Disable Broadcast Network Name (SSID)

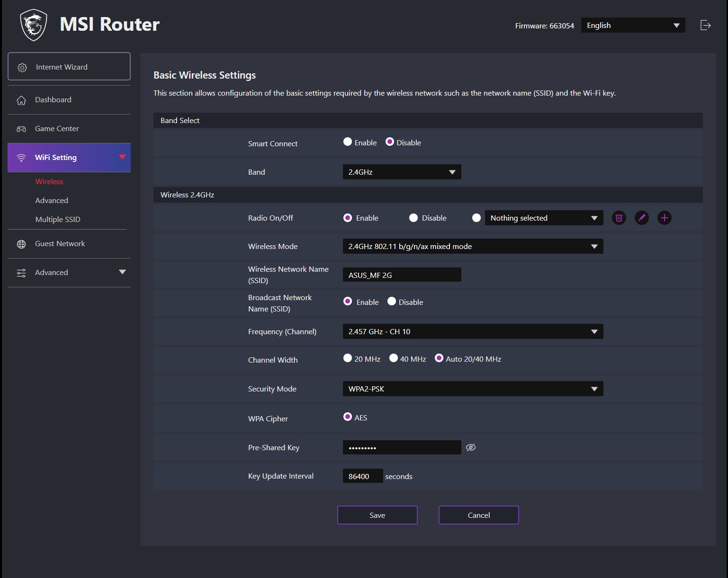point(392,302)
